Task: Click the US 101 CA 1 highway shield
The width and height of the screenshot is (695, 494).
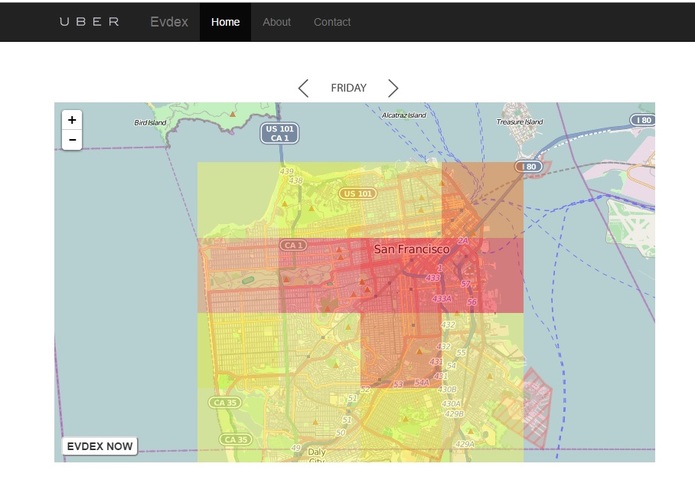Action: pyautogui.click(x=279, y=133)
